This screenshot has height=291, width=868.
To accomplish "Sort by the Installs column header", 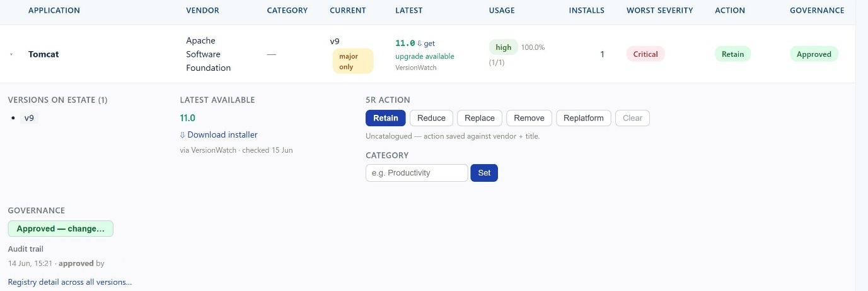I will (x=587, y=10).
